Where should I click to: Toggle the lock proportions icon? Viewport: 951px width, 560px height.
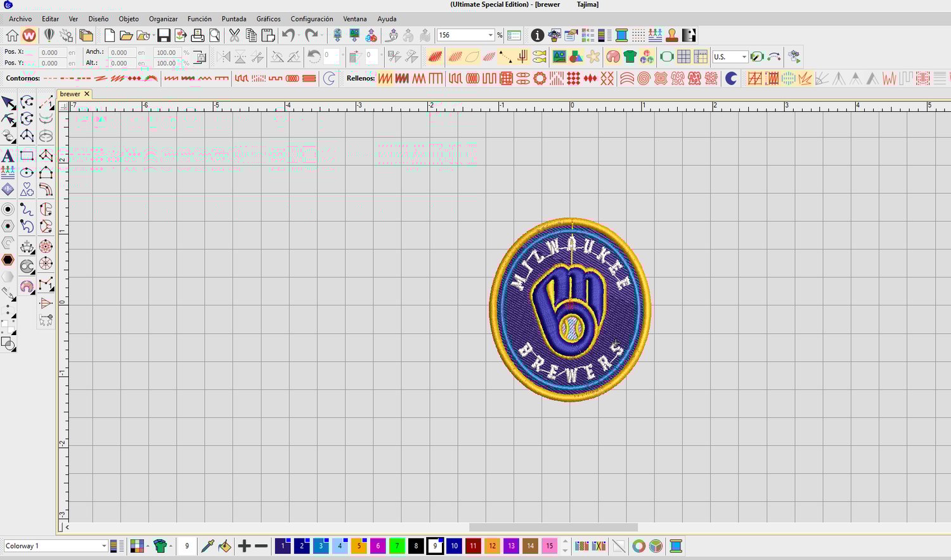200,58
